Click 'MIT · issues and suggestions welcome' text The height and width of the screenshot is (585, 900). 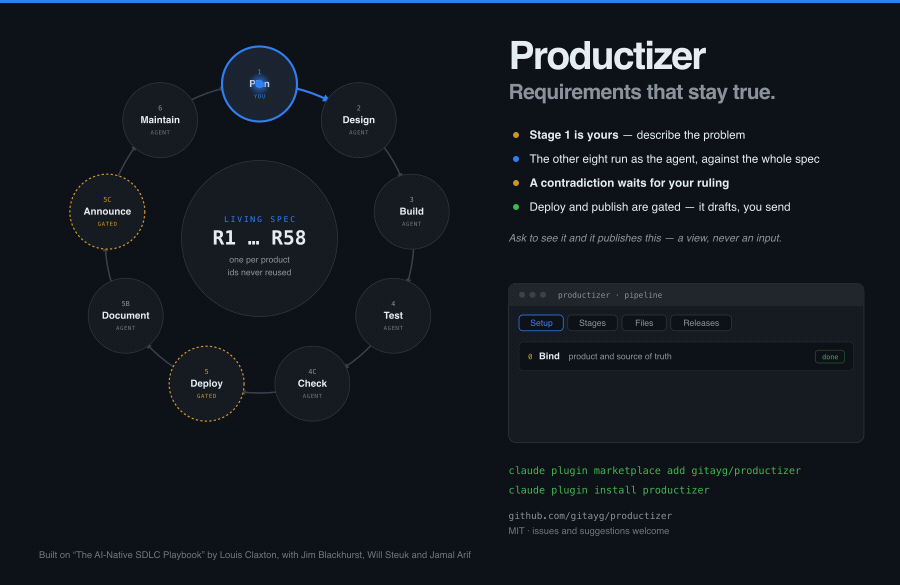(x=589, y=531)
